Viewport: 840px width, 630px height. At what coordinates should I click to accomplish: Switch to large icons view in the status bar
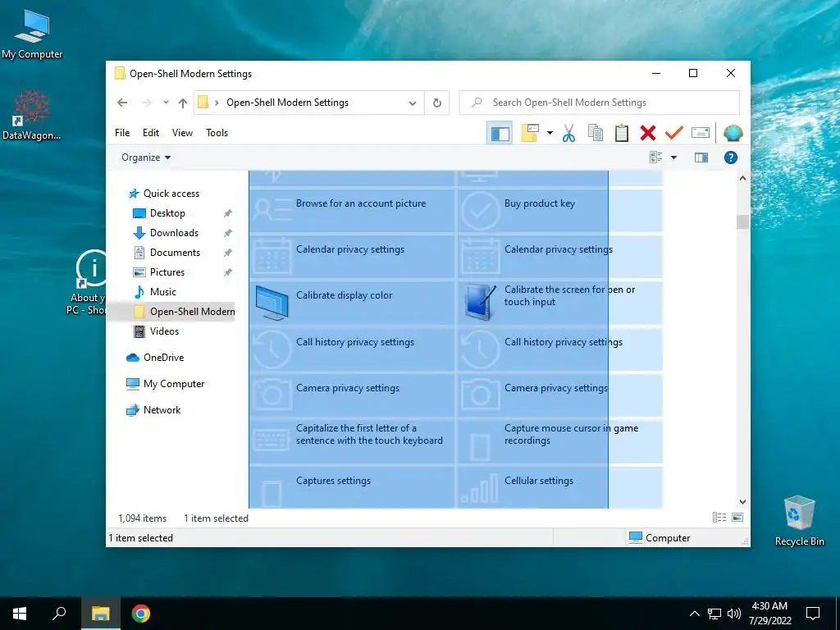click(737, 518)
